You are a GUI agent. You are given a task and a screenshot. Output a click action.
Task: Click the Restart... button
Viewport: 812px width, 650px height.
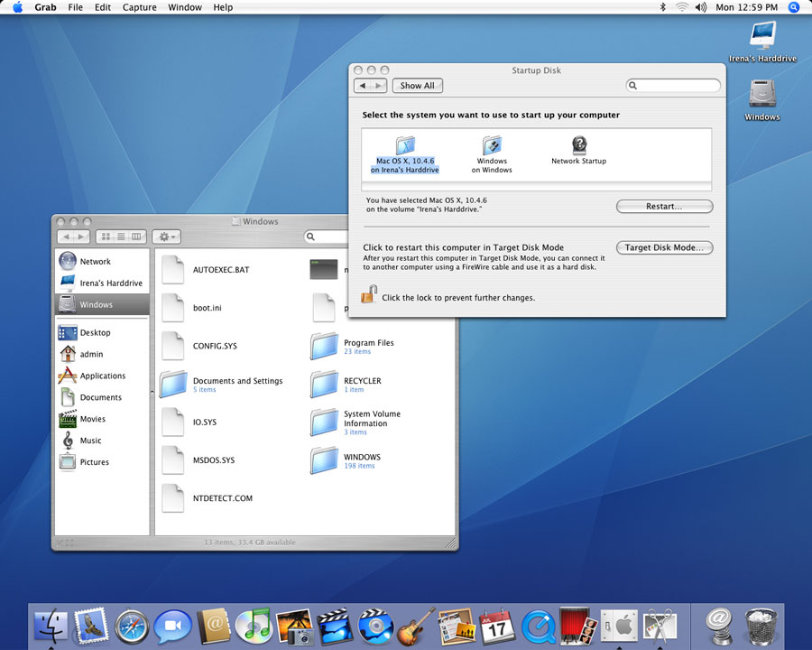664,207
